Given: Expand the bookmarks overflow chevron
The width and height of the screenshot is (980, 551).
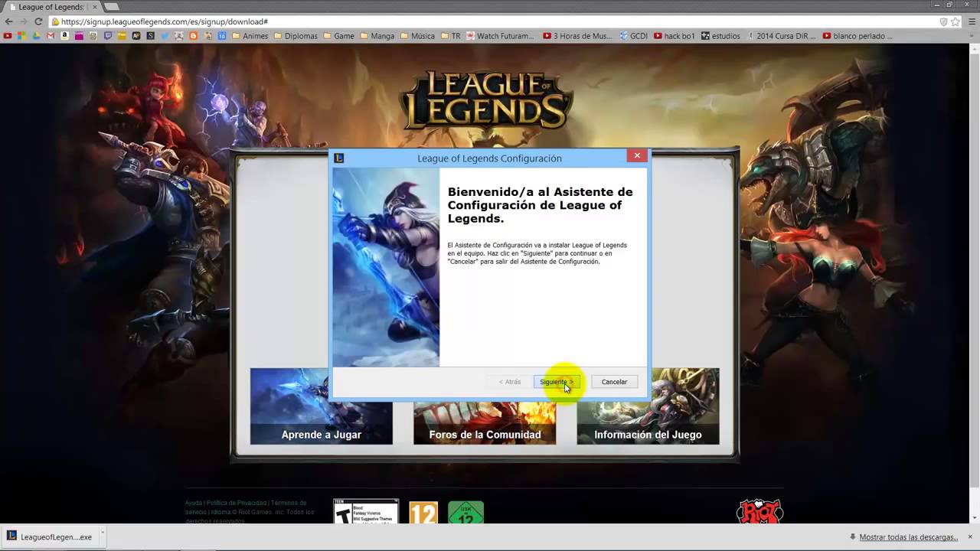Looking at the screenshot, I should [972, 36].
